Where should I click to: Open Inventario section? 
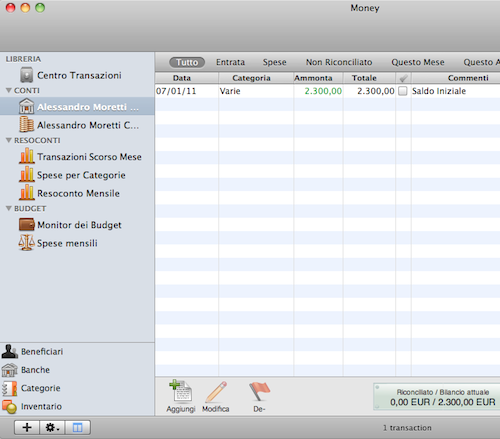(32, 406)
